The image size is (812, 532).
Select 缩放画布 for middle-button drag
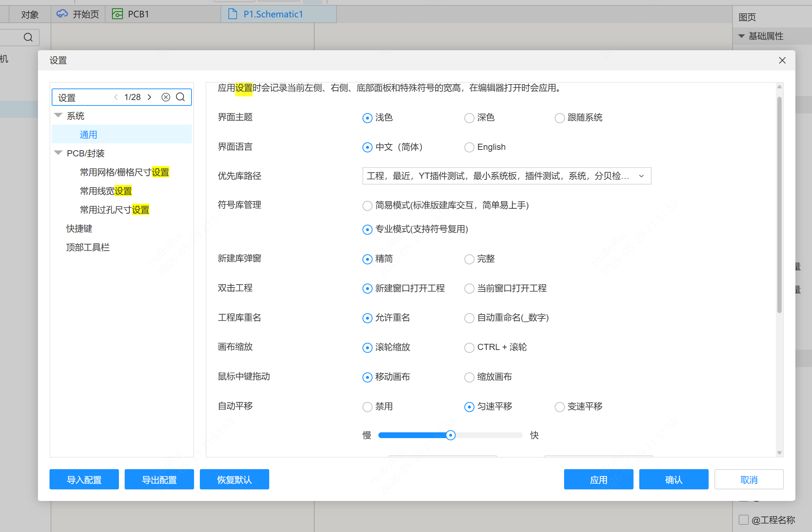click(469, 377)
